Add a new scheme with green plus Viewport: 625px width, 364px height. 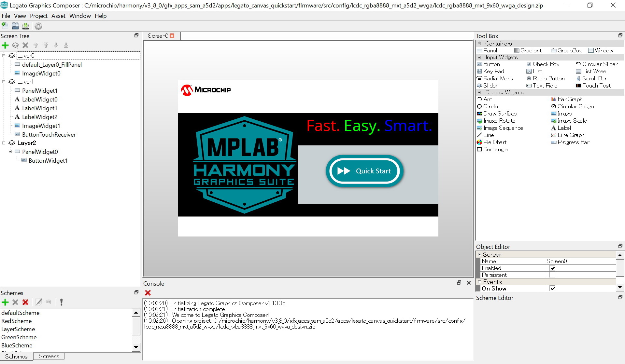(5, 302)
